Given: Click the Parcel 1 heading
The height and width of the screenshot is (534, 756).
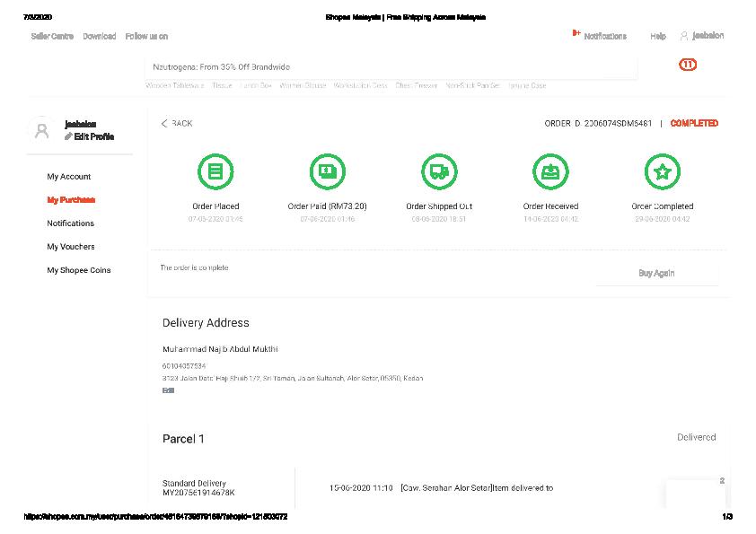Looking at the screenshot, I should point(183,439).
